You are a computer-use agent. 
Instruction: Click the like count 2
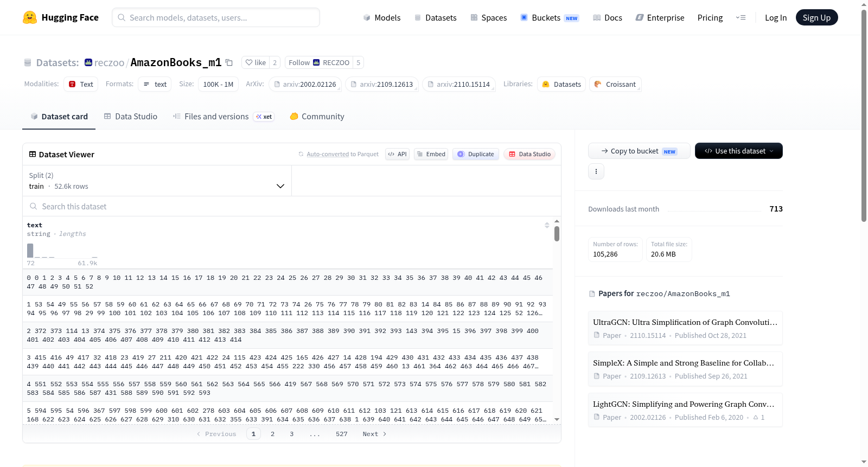click(275, 62)
